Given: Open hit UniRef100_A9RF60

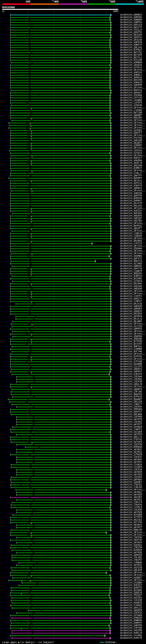Looking at the screenshot, I should coord(131,22).
